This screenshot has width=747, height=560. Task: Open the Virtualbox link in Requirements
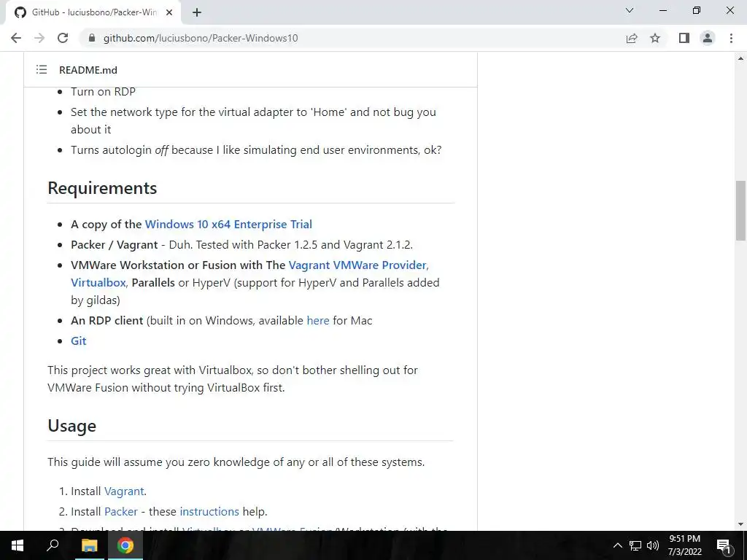(98, 282)
